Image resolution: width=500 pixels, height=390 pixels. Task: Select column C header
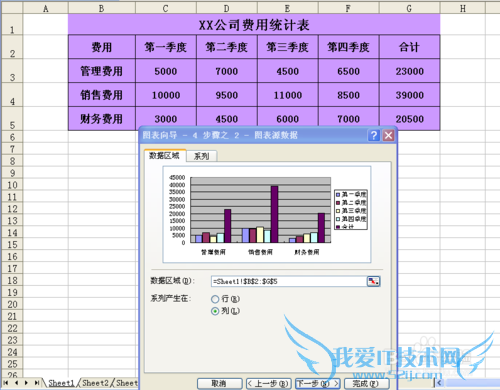coord(166,8)
